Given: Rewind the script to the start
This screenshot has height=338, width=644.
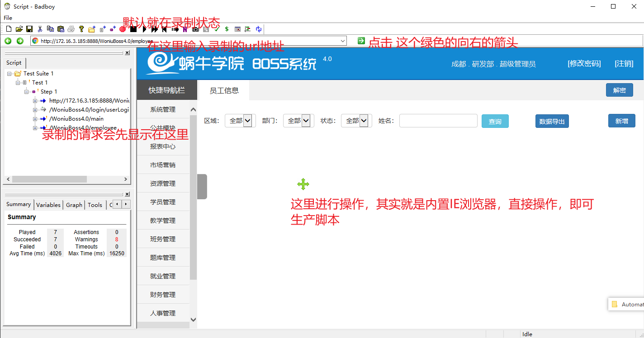Looking at the screenshot, I should (165, 29).
